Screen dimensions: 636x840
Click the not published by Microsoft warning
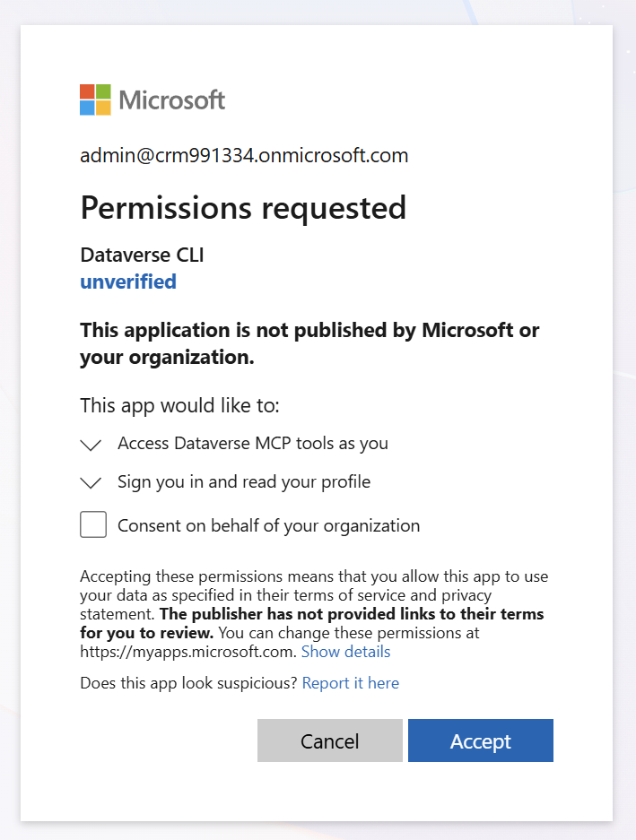(x=309, y=343)
